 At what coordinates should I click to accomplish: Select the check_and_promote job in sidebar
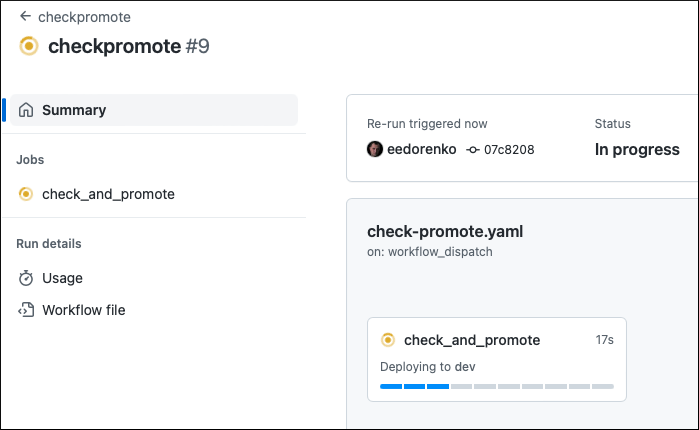[x=108, y=194]
